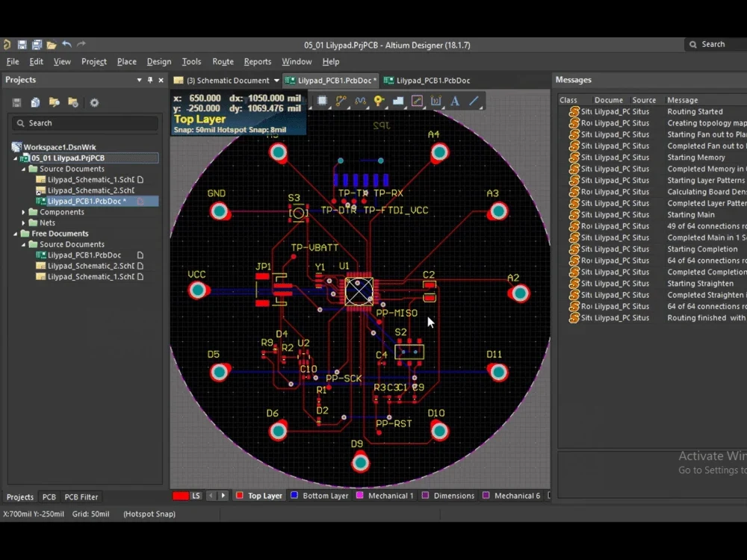Select the Place Via tool
Viewport: 747px width, 560px height.
tap(379, 99)
